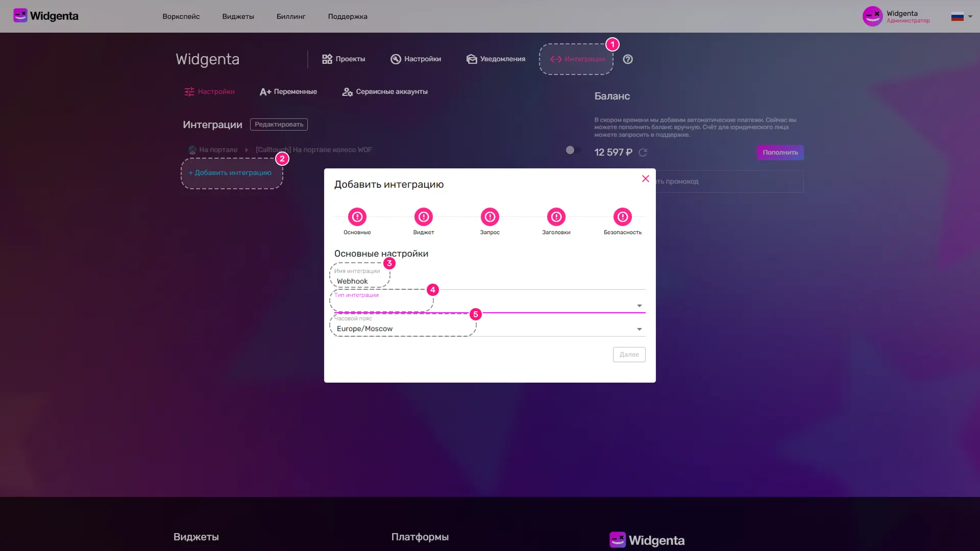Switch to the Переменные tab
Viewport: 980px width, 551px height.
[288, 92]
